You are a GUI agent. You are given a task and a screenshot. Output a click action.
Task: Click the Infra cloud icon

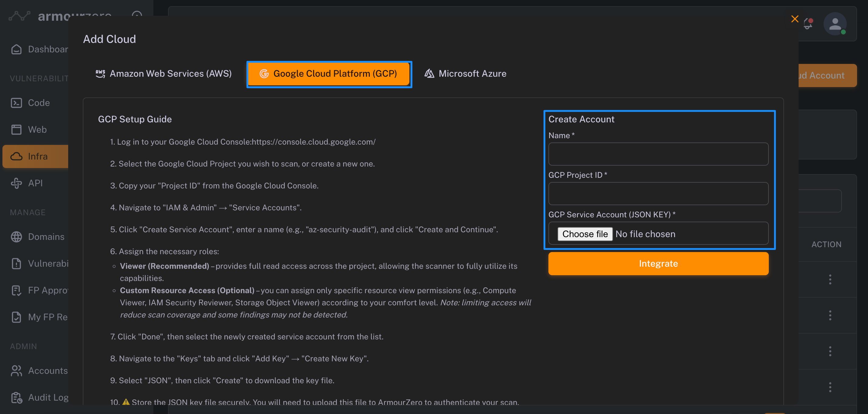click(16, 156)
